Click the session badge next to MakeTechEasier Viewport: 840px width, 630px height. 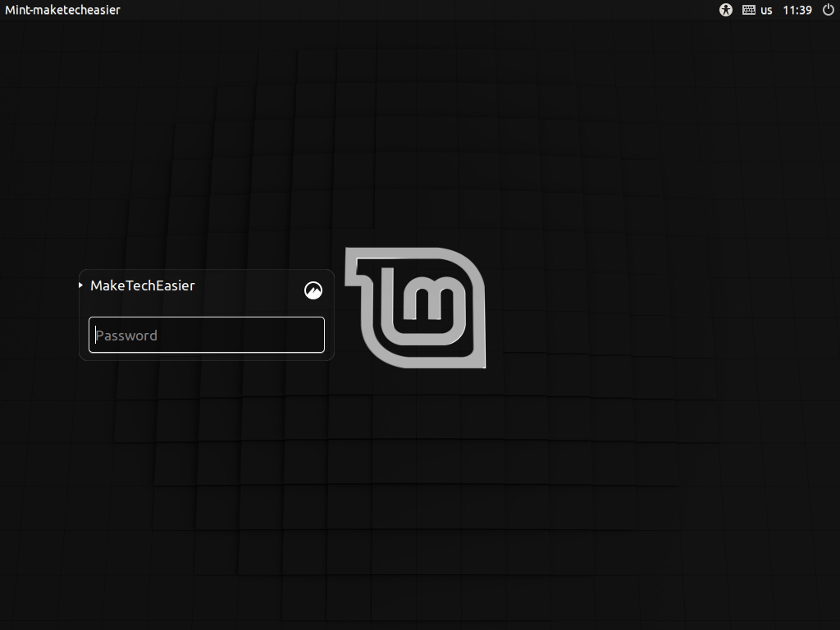click(313, 290)
